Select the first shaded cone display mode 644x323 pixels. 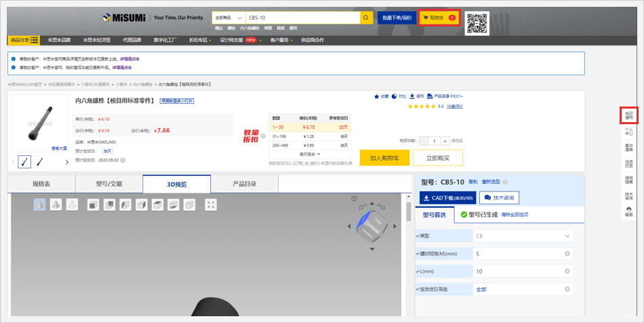39,204
